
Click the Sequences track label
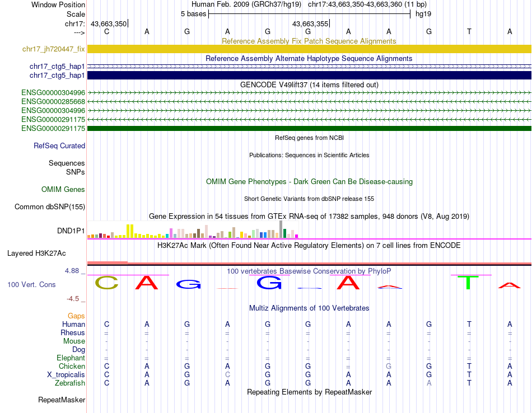(x=67, y=163)
